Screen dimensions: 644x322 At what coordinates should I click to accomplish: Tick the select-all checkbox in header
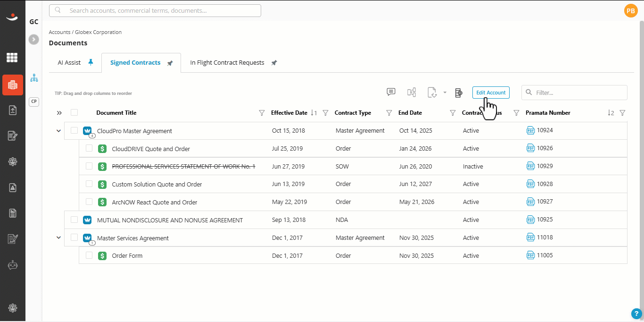point(74,112)
